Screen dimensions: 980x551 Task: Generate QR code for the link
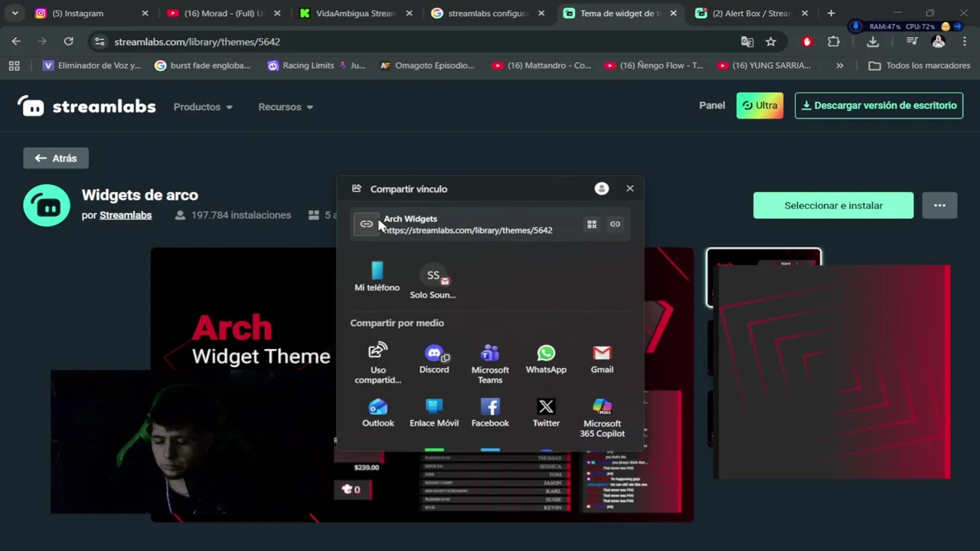(x=592, y=224)
